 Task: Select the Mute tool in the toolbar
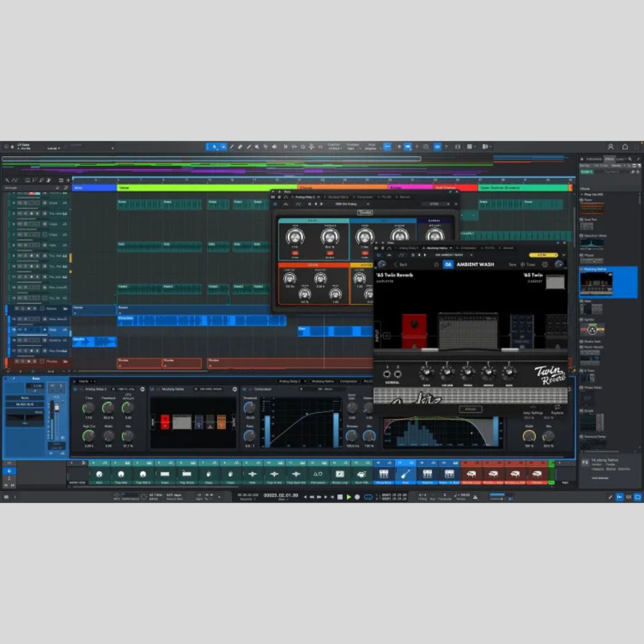coord(256,146)
